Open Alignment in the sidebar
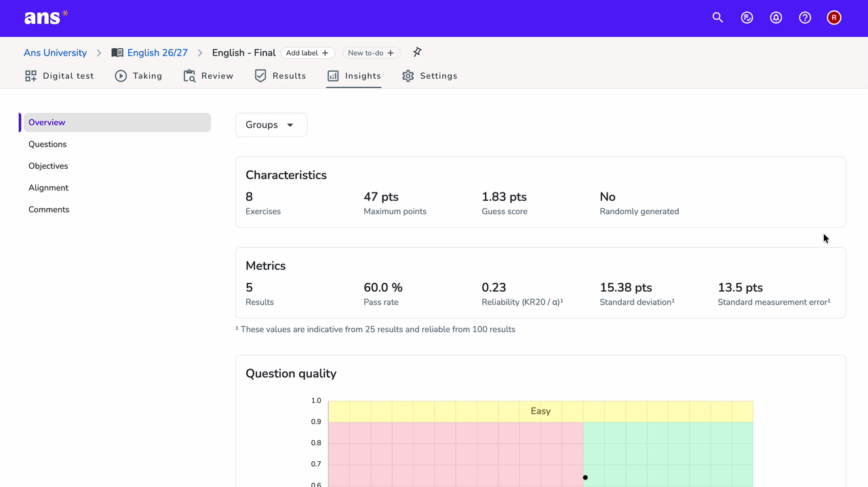 click(x=48, y=188)
